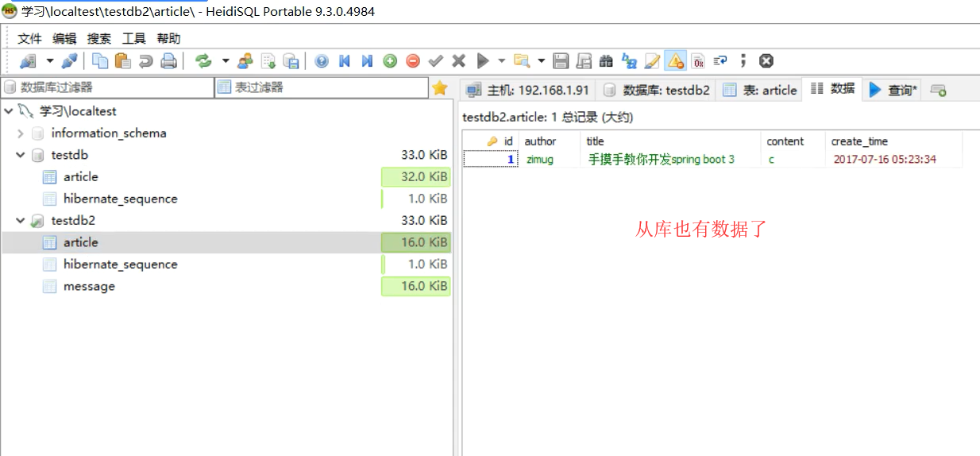Click the 表过滤器 filter field
This screenshot has height=456, width=980.
click(x=322, y=87)
